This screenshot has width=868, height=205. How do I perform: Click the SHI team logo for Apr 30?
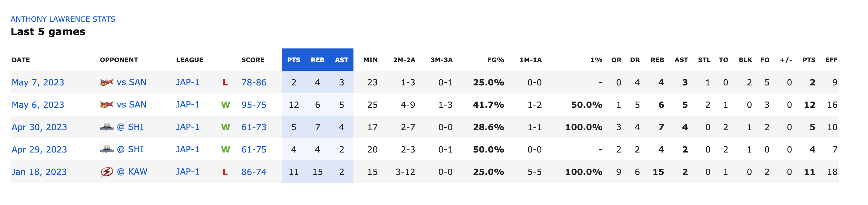(107, 127)
